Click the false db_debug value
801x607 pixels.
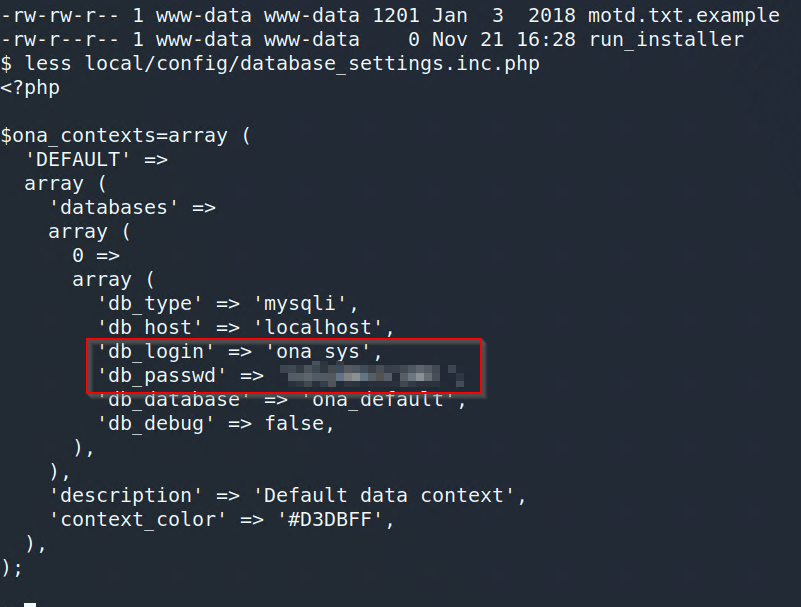[294, 424]
